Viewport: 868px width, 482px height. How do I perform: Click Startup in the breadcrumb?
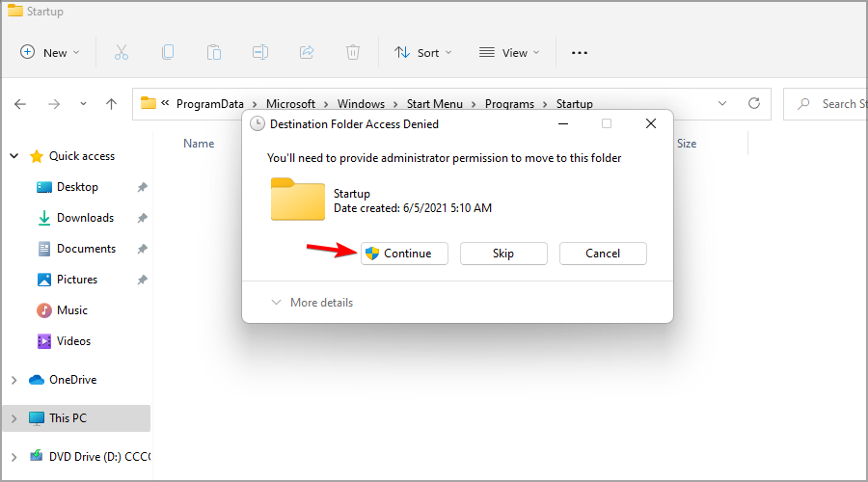pyautogui.click(x=575, y=104)
